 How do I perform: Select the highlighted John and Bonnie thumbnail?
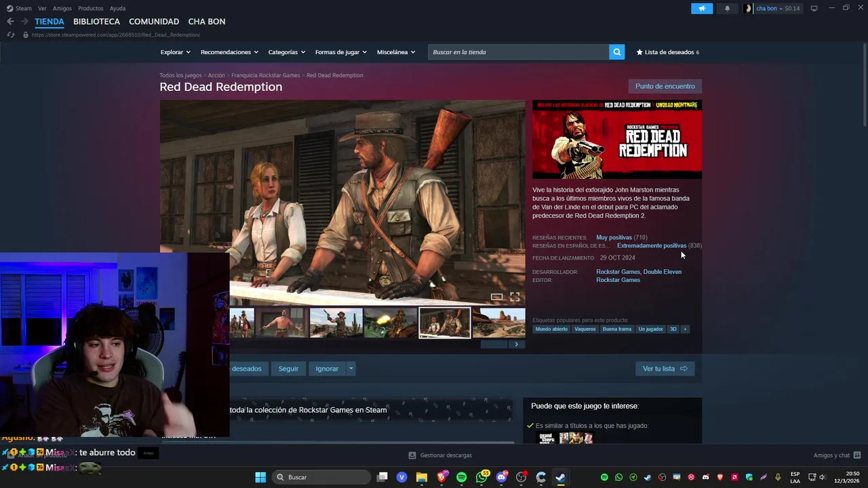point(445,323)
